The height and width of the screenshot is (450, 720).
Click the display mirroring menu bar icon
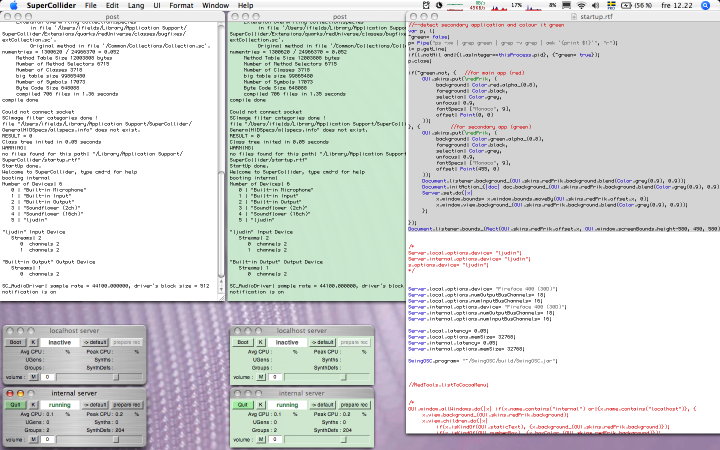pyautogui.click(x=567, y=6)
